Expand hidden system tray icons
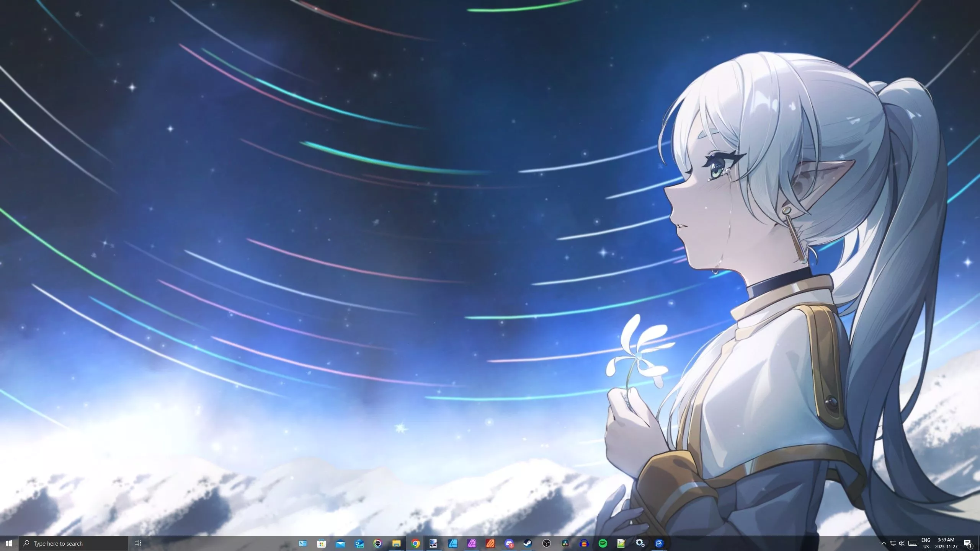Image resolution: width=980 pixels, height=551 pixels. [884, 543]
